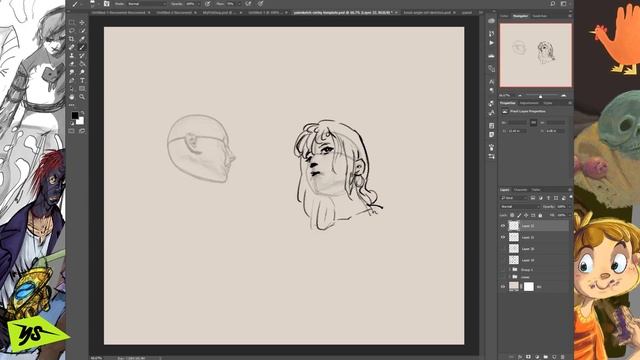
Task: Toggle the Brush Settings panel from options bar
Action: [x=107, y=4]
